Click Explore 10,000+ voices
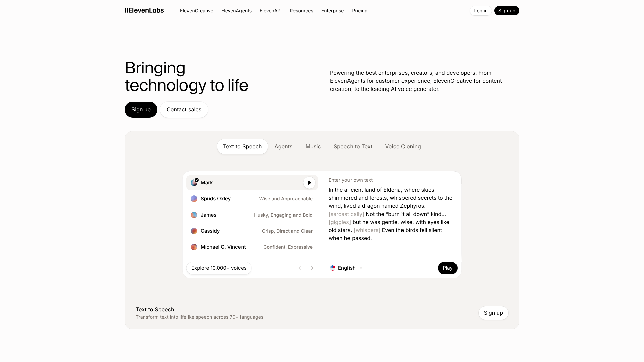644x362 pixels. tap(218, 268)
